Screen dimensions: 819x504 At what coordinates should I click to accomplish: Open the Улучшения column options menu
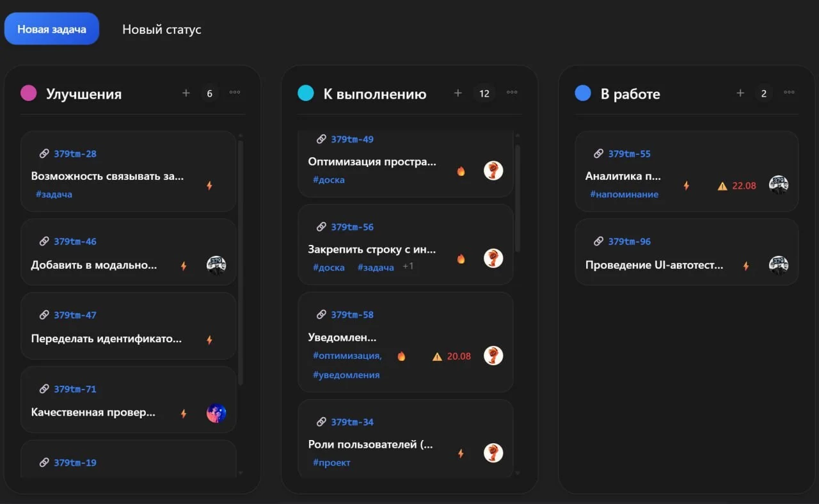coord(235,93)
